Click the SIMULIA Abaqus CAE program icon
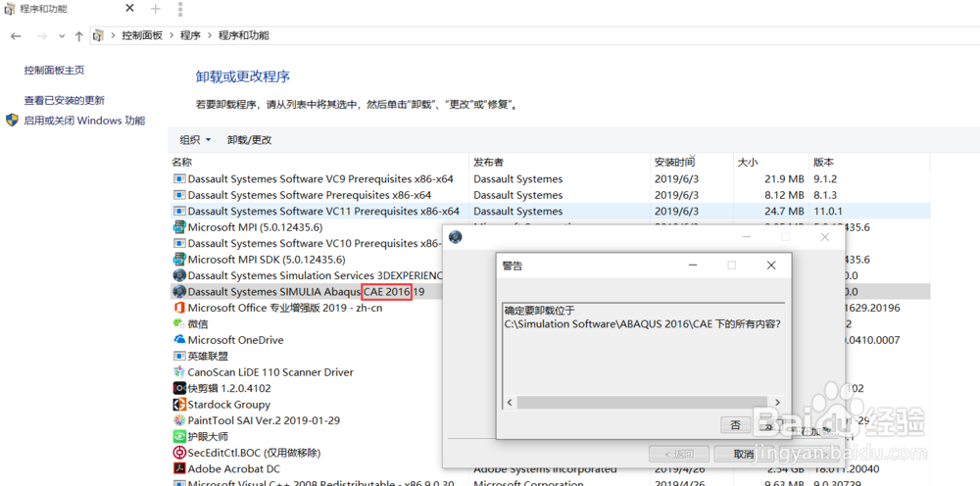Screen dimensions: 980x486 click(179, 291)
